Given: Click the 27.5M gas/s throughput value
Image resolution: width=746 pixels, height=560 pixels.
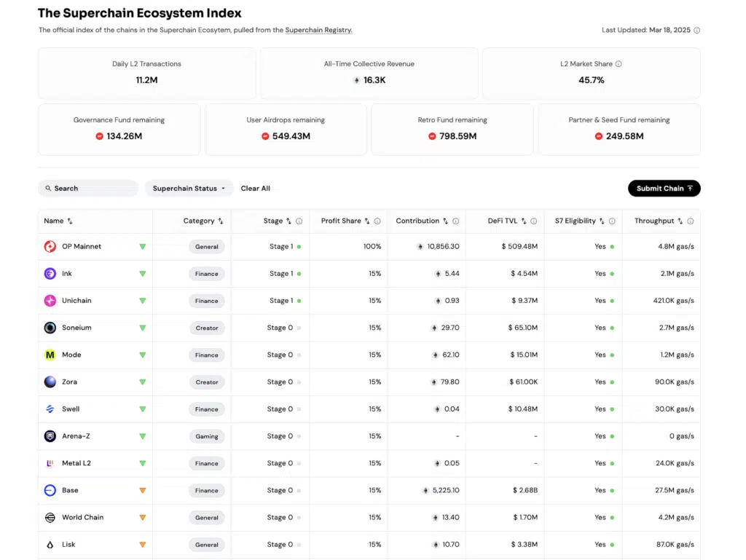Looking at the screenshot, I should [x=674, y=490].
